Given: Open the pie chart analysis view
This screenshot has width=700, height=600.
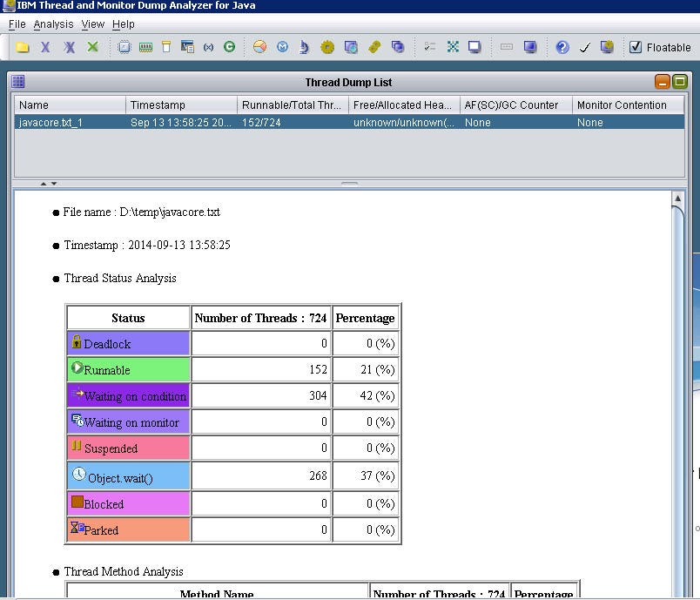Looking at the screenshot, I should click(259, 47).
